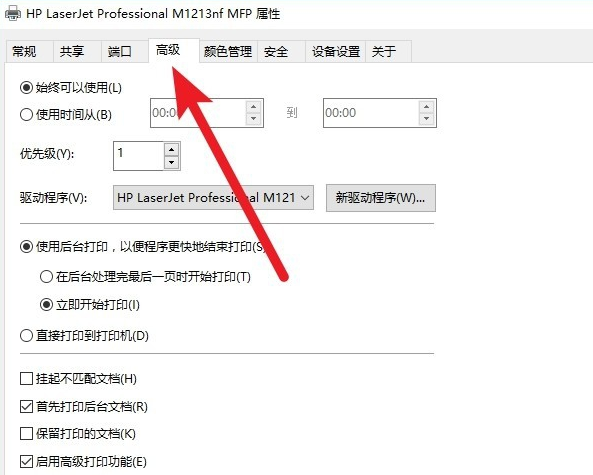Viewport: 593px width, 475px height.
Task: Open the 端口 tab
Action: (x=125, y=51)
